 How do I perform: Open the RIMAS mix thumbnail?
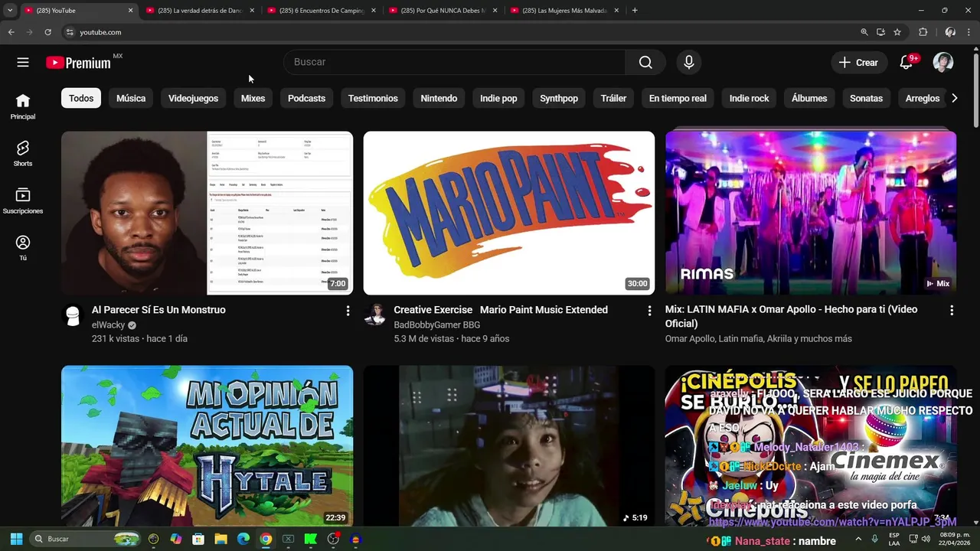coord(811,213)
